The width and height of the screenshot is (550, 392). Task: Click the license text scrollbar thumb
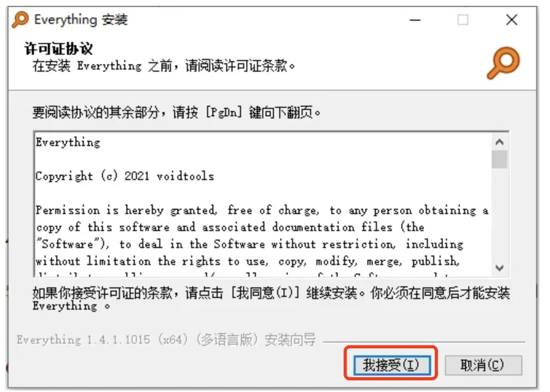coord(500,159)
